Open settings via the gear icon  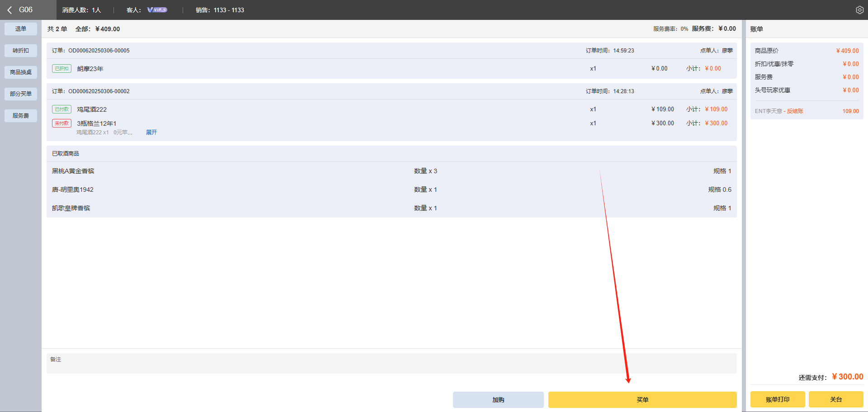click(x=859, y=10)
